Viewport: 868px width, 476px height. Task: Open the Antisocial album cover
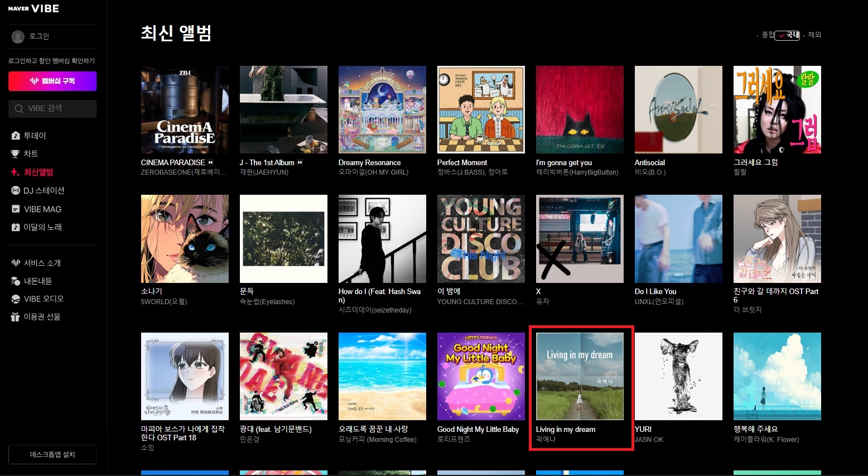click(678, 109)
